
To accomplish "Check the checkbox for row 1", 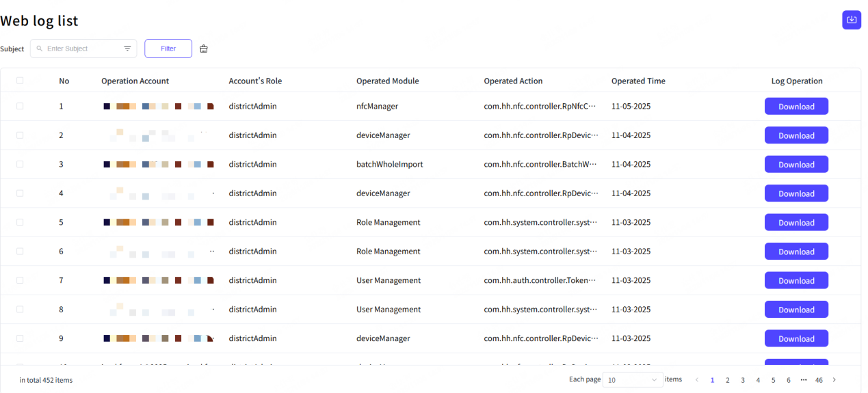I will [x=20, y=106].
